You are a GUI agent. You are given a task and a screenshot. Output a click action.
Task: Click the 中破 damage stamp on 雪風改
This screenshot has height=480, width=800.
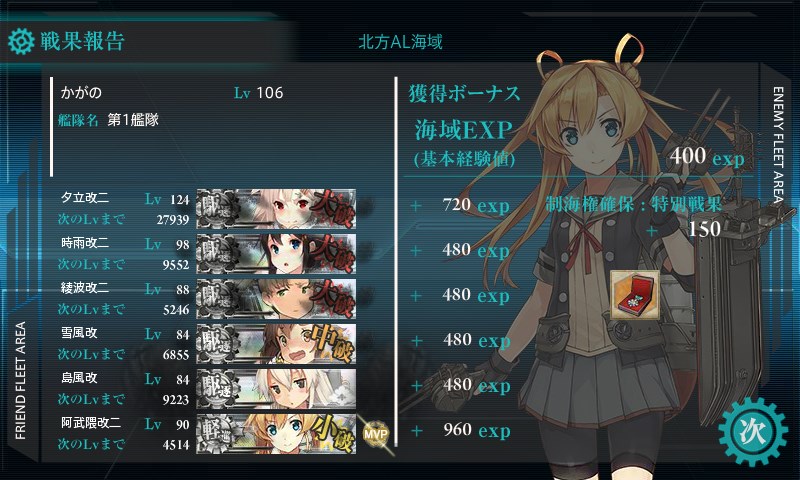point(333,343)
